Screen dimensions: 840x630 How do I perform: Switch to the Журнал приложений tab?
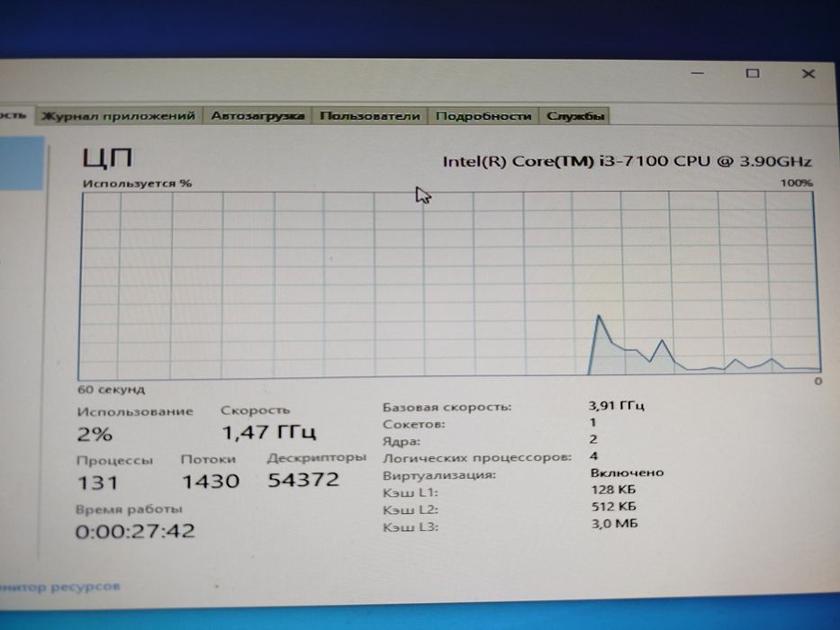tap(119, 116)
